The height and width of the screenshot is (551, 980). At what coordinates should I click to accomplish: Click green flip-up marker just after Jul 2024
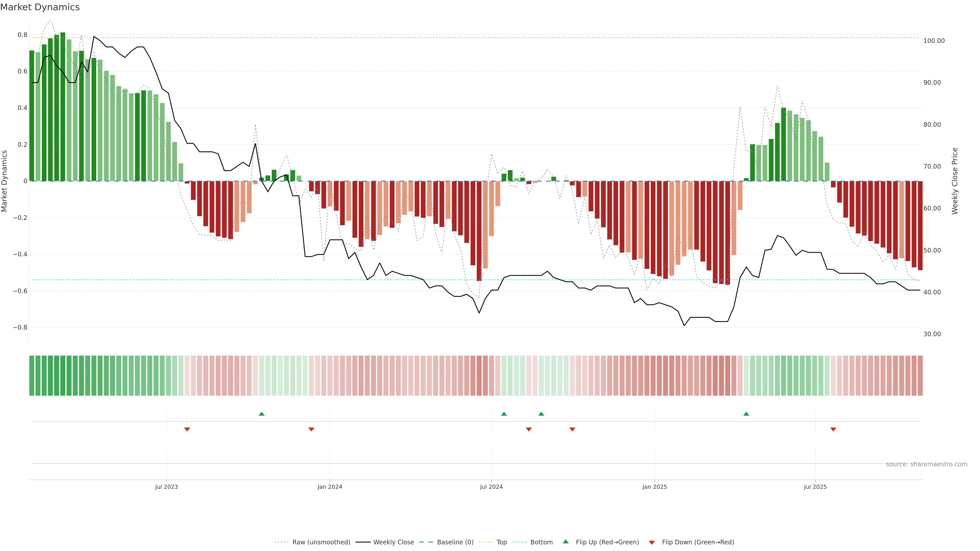tap(504, 414)
